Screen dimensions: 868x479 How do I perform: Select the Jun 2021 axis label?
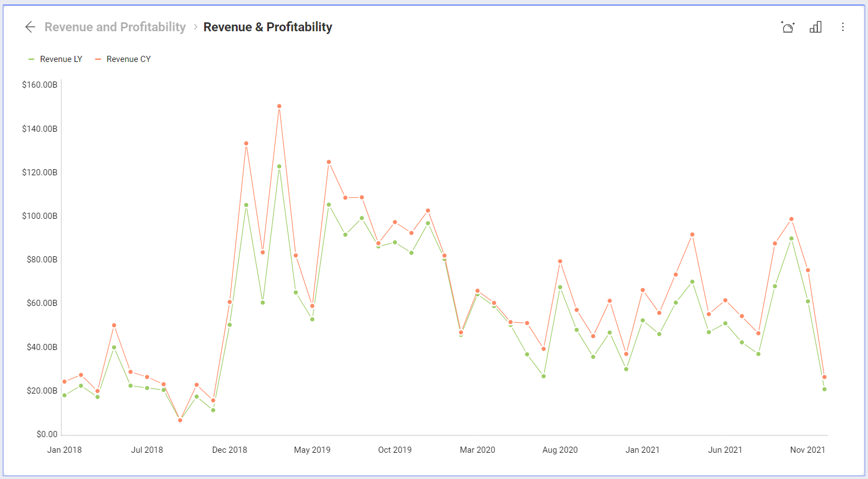pos(725,450)
